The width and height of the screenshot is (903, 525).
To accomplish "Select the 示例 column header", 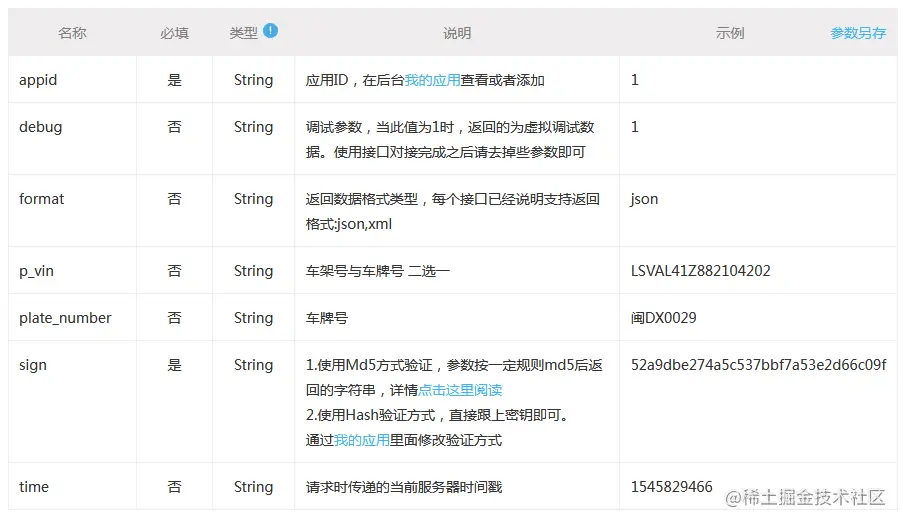I will click(730, 33).
